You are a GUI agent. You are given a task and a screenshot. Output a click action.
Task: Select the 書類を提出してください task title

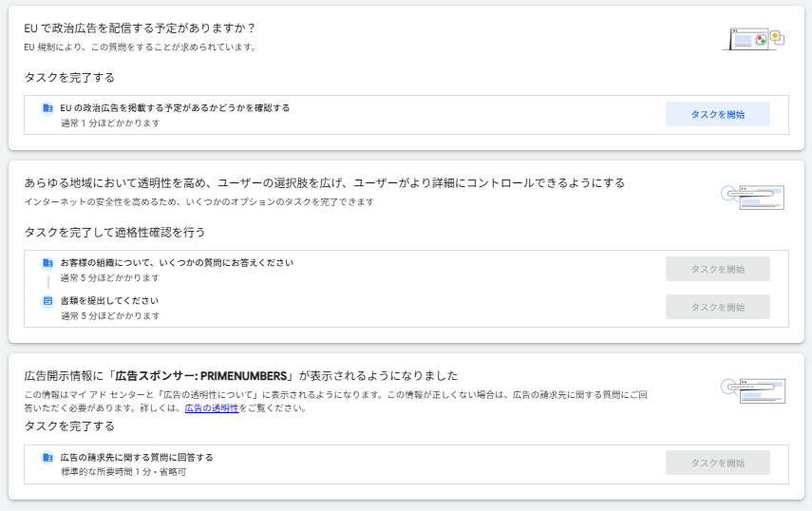pyautogui.click(x=109, y=301)
